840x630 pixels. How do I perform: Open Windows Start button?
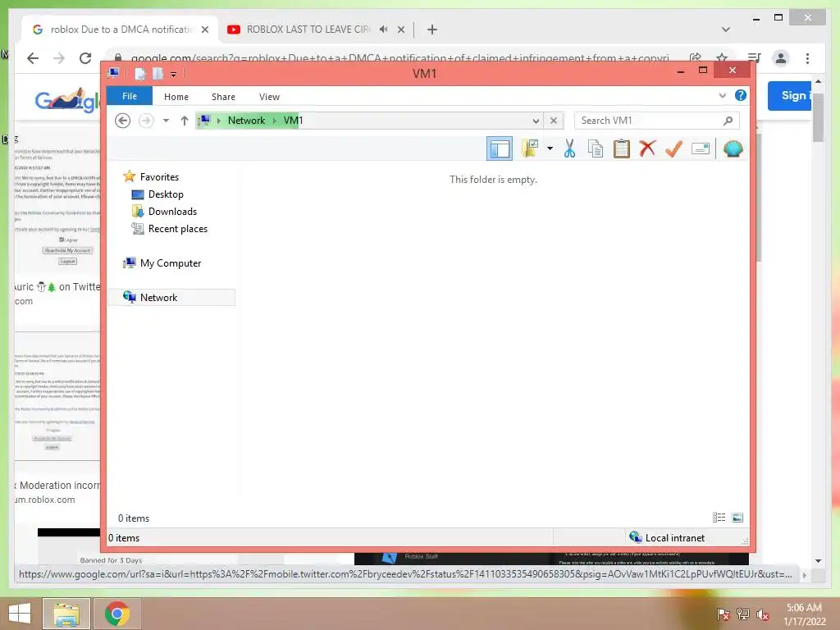tap(20, 614)
